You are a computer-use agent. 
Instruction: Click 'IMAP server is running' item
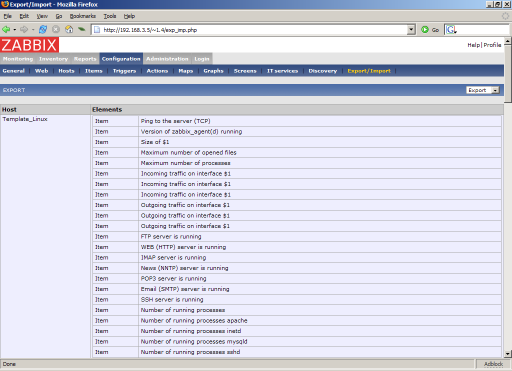tap(173, 258)
